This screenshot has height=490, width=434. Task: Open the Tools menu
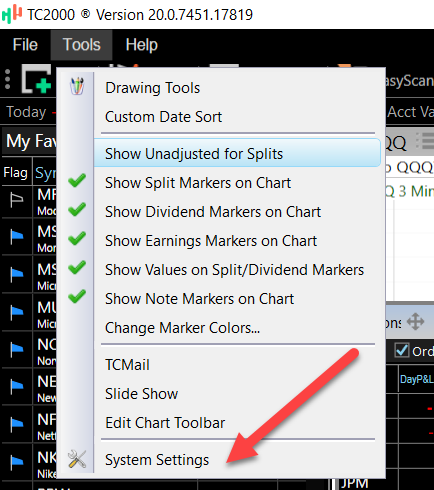tap(82, 45)
